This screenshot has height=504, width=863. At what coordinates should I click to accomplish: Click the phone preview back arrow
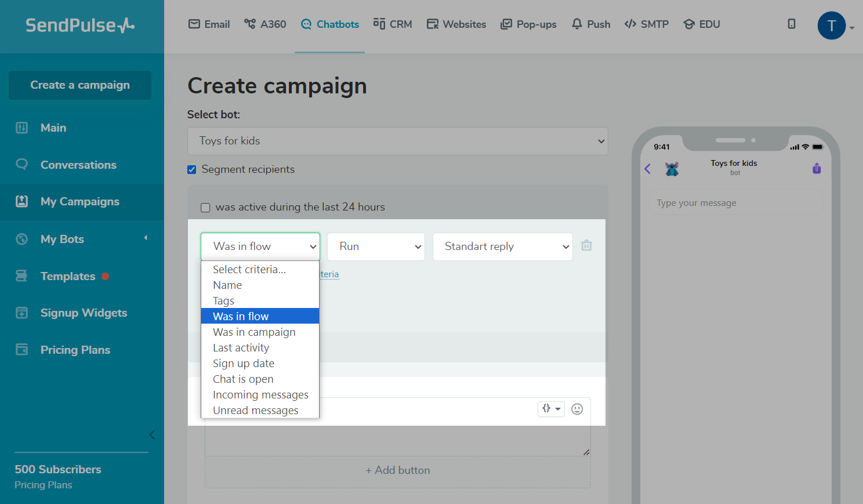(x=648, y=169)
